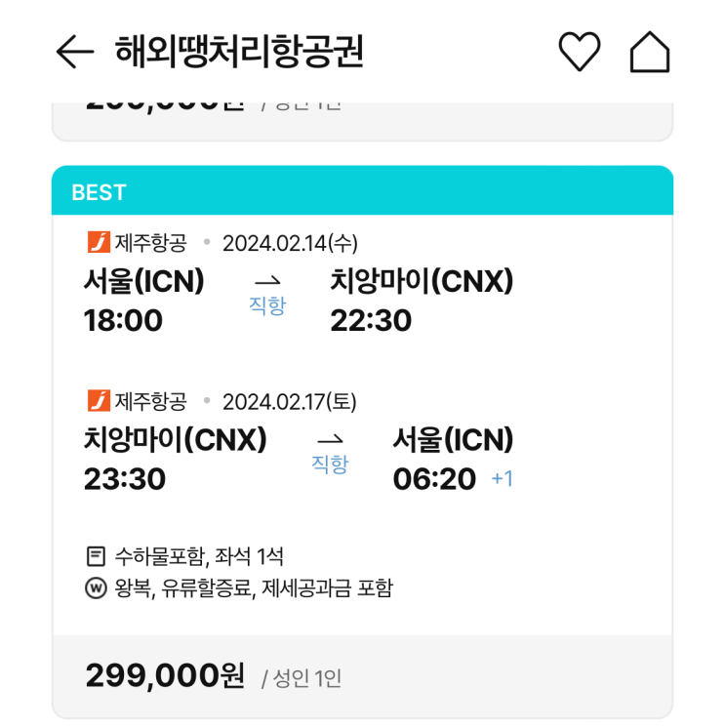Viewport: 725px width, 728px height.
Task: Tap the heart favorite icon
Action: 579,52
